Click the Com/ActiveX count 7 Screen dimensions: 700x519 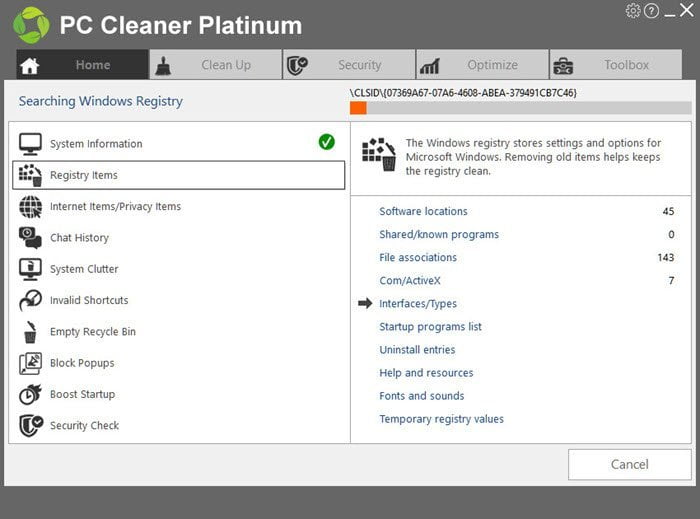click(671, 281)
